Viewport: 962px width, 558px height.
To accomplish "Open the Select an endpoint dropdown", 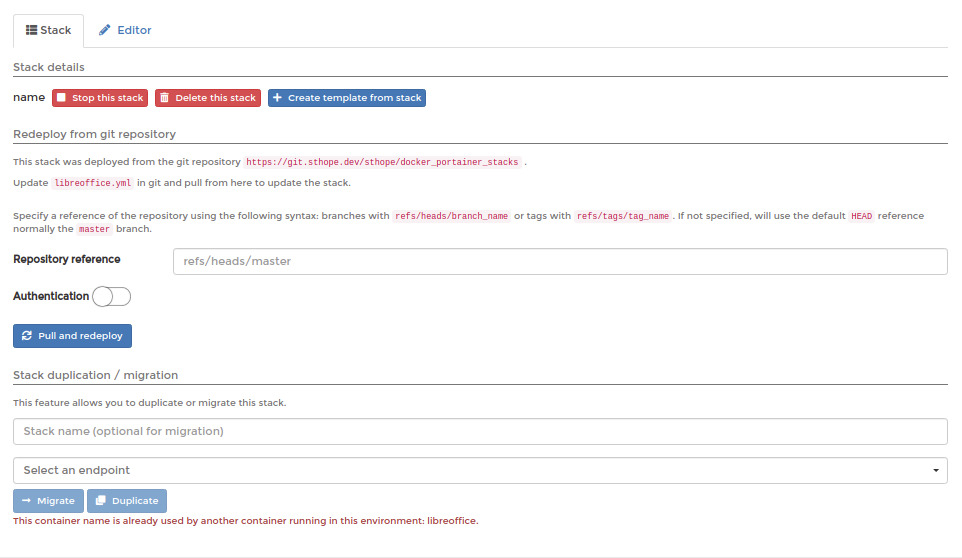I will (x=480, y=470).
